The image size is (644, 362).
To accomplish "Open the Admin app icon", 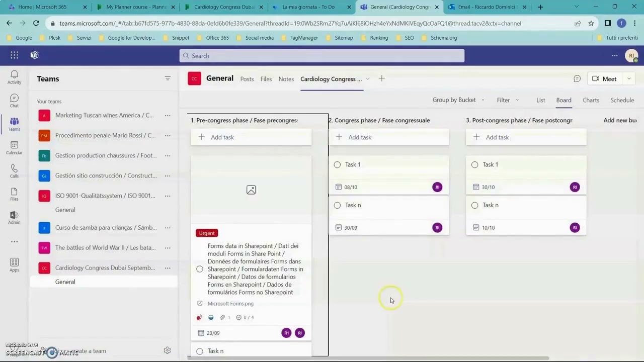I will tap(14, 217).
